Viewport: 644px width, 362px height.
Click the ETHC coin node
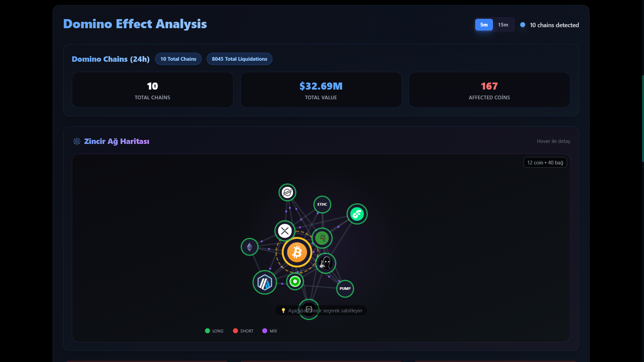tap(322, 204)
